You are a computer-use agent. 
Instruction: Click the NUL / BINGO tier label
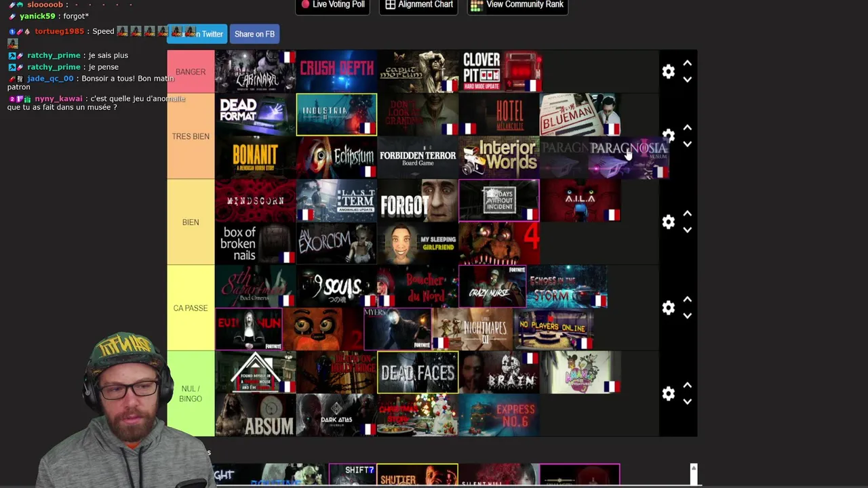pos(191,394)
